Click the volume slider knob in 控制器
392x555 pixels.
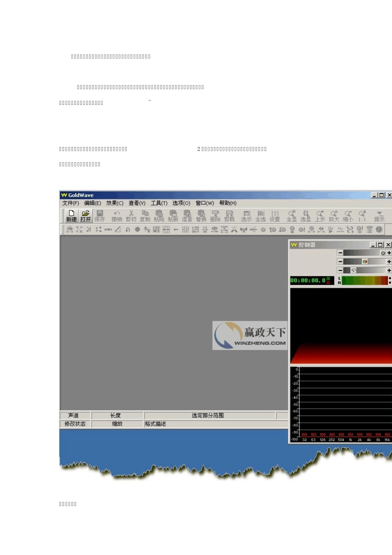[383, 253]
